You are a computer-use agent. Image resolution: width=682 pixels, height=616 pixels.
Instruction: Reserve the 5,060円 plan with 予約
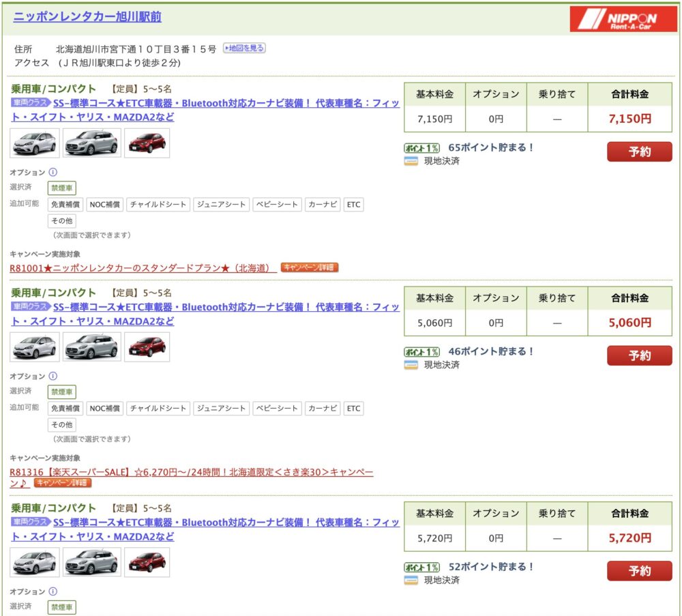(640, 355)
